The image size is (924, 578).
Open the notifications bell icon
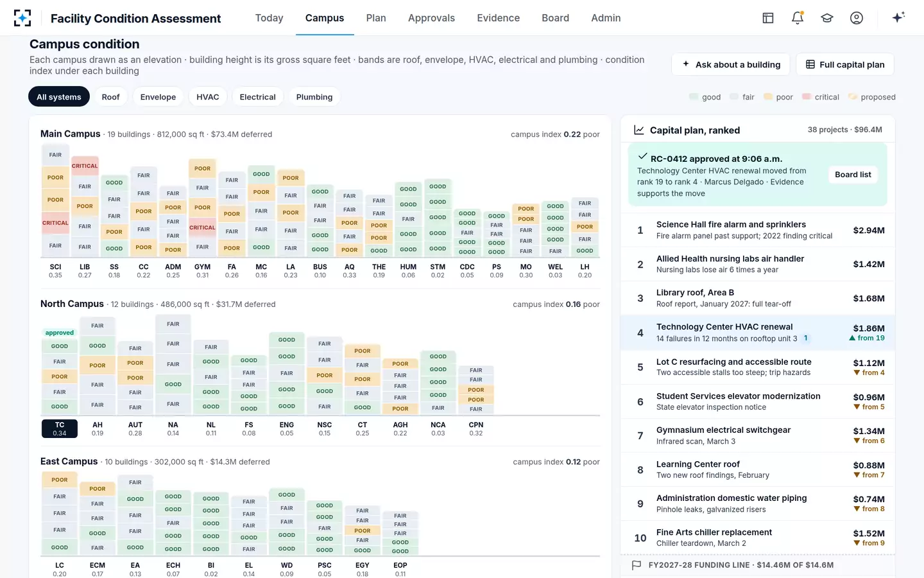point(798,18)
